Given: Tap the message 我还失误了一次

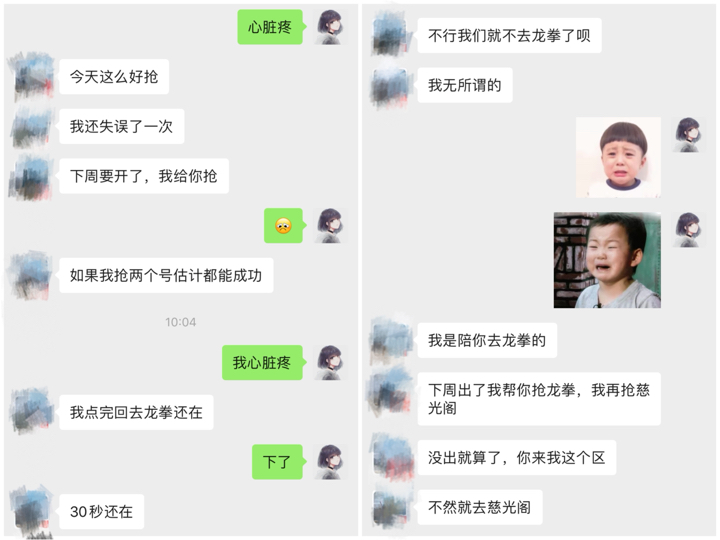Looking at the screenshot, I should pyautogui.click(x=121, y=126).
